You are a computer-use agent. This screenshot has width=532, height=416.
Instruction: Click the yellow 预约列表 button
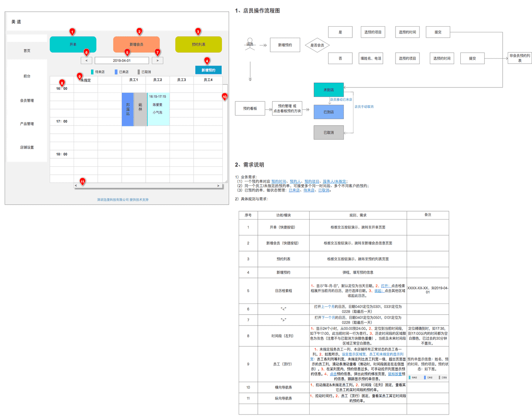(199, 44)
